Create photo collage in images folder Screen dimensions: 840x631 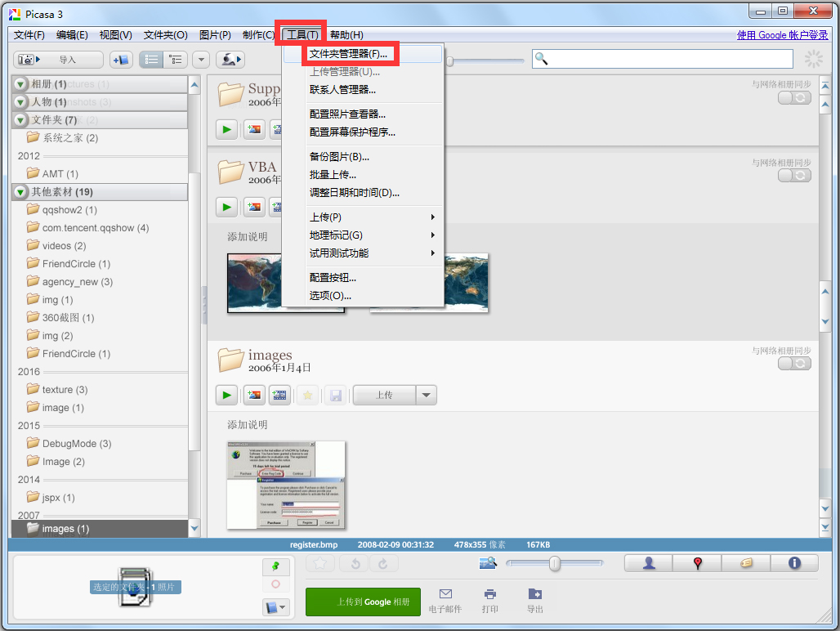(x=253, y=396)
